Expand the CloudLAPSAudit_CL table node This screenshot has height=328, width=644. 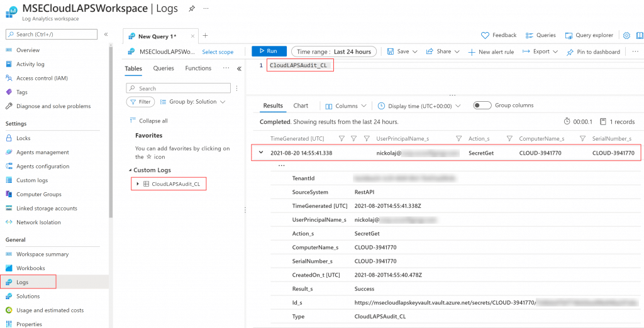pyautogui.click(x=138, y=184)
